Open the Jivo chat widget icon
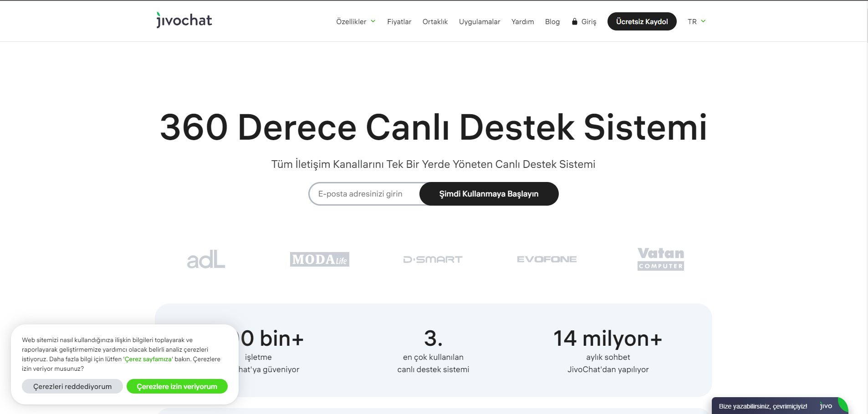Viewport: 868px width, 414px height. [x=826, y=406]
